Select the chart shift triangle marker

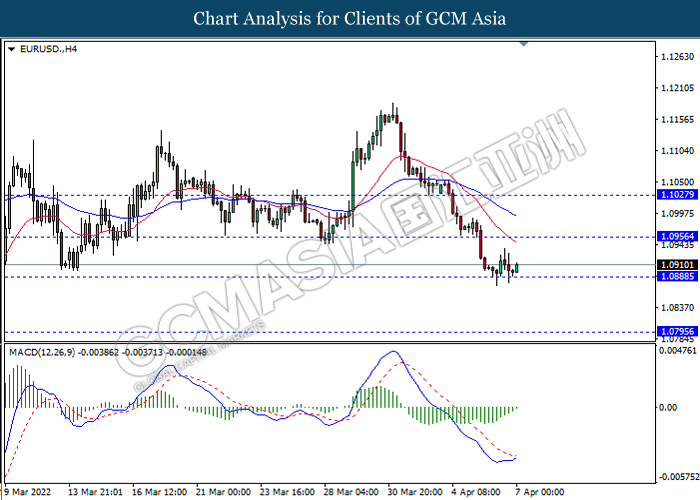point(524,44)
